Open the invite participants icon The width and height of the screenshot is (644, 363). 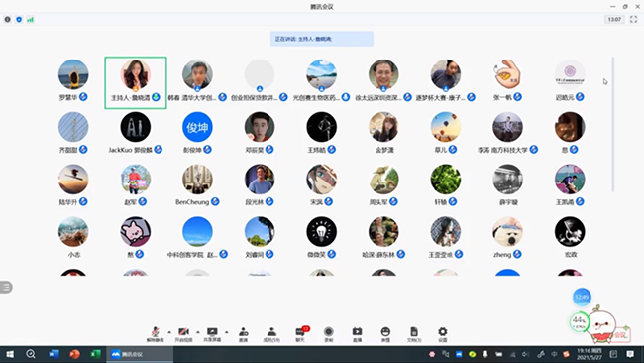coord(243,334)
